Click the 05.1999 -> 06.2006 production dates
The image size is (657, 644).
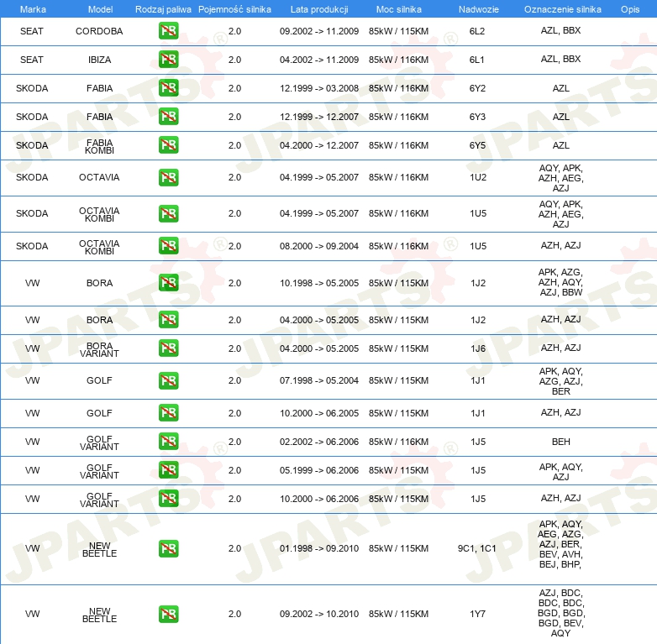point(319,470)
